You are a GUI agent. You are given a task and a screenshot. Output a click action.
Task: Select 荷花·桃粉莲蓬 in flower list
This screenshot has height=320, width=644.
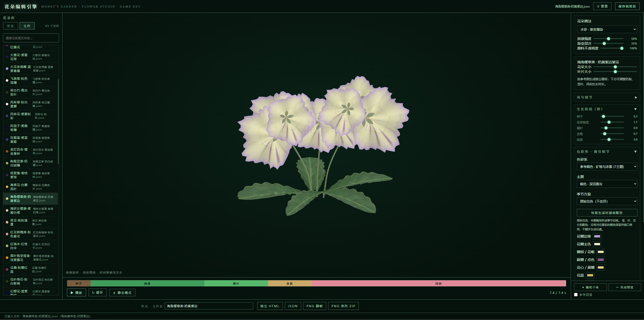[x=31, y=222]
